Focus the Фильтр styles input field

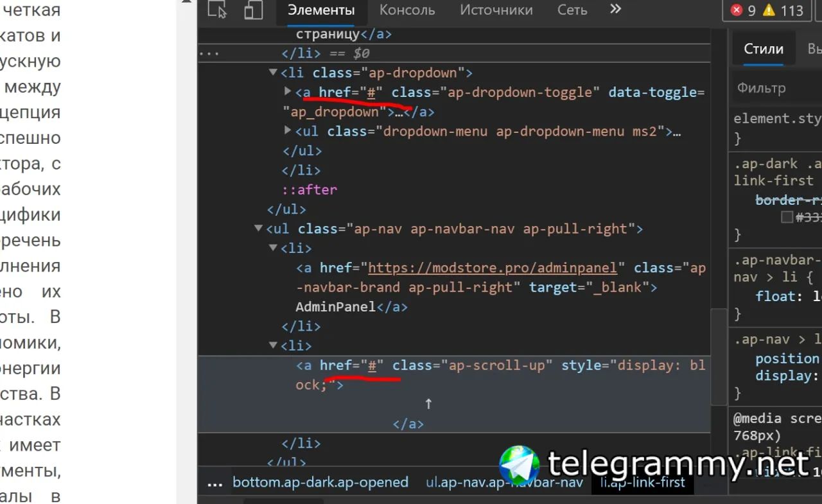click(777, 88)
